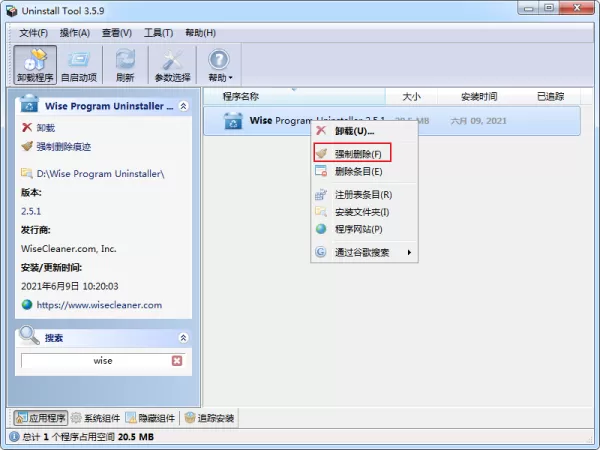Screen dimensions: 600x450
Task: Click the 卸载 link in left panel
Action: pos(46,128)
